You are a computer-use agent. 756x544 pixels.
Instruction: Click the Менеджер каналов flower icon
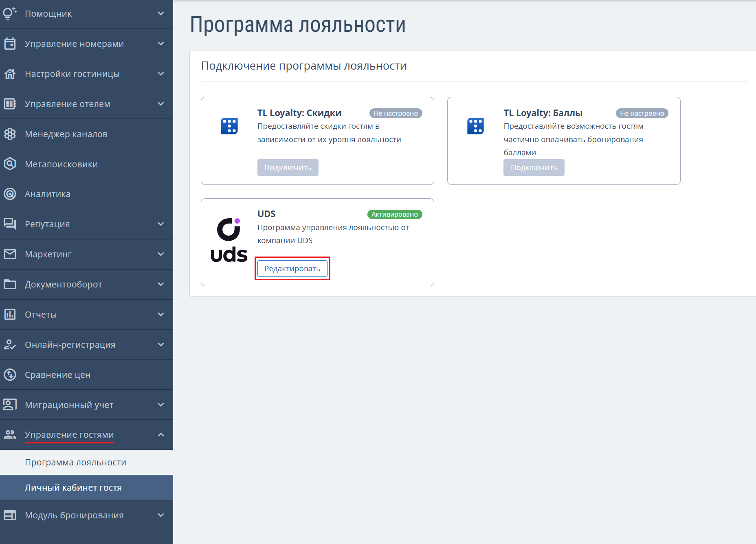click(x=10, y=134)
